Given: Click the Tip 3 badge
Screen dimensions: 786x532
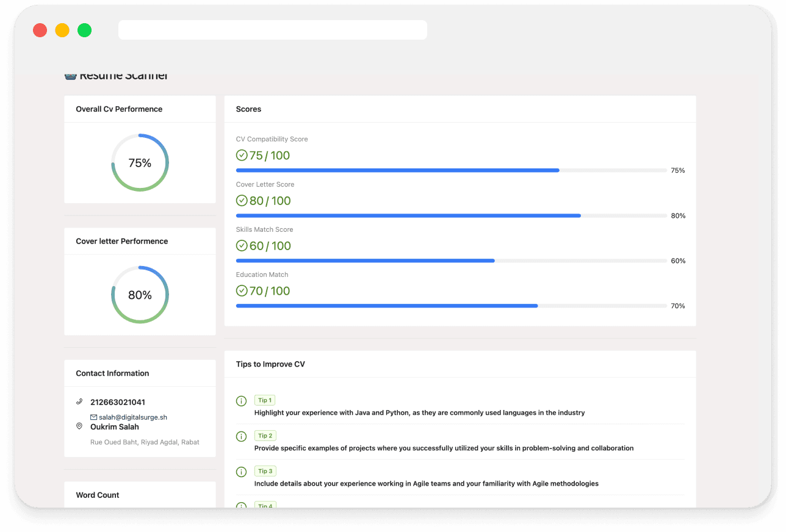Looking at the screenshot, I should coord(265,471).
